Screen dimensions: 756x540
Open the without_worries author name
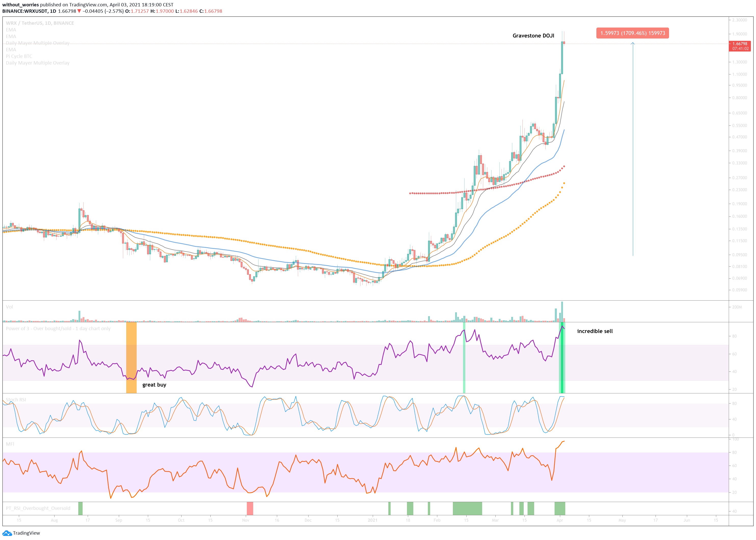[21, 5]
